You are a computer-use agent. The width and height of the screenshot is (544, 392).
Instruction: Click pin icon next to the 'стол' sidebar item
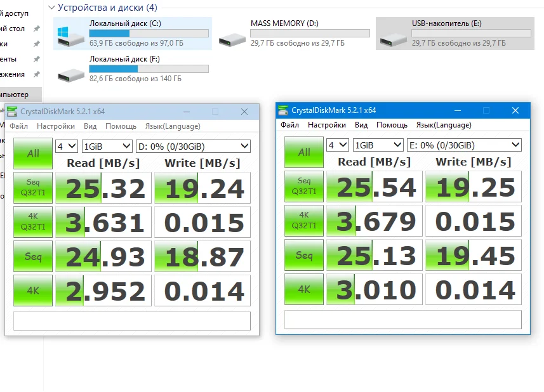[x=36, y=29]
